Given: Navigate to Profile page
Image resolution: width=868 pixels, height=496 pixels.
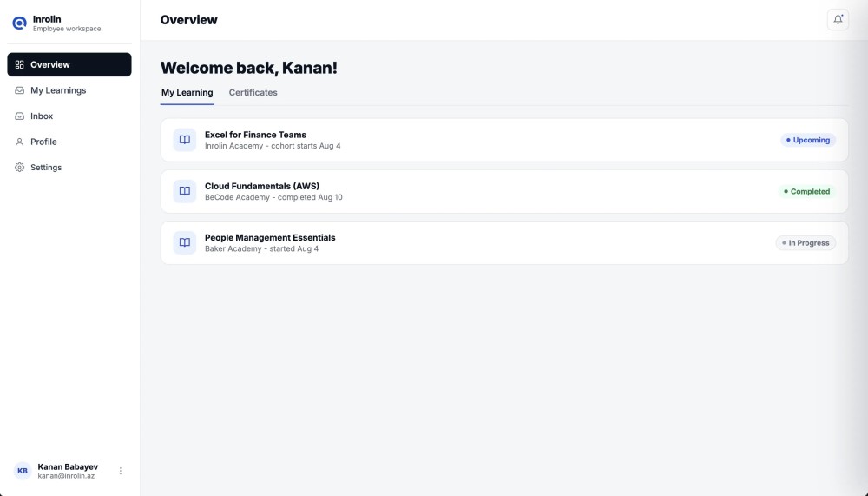Looking at the screenshot, I should click(69, 142).
